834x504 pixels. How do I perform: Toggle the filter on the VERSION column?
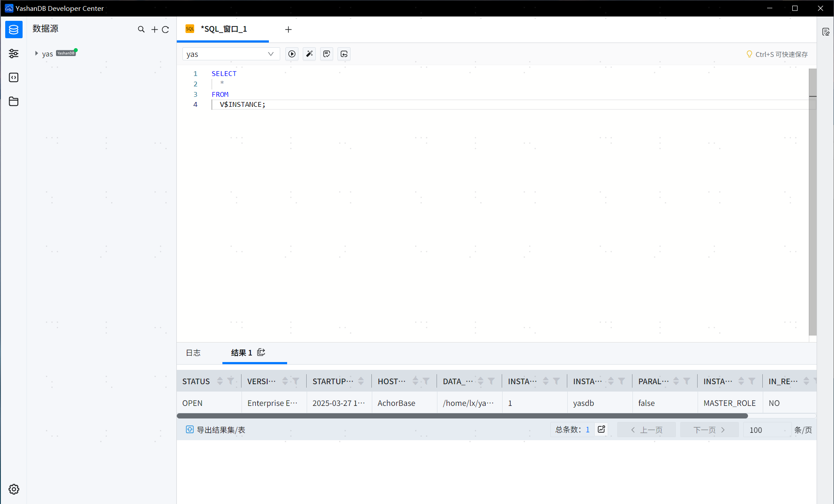[296, 381]
